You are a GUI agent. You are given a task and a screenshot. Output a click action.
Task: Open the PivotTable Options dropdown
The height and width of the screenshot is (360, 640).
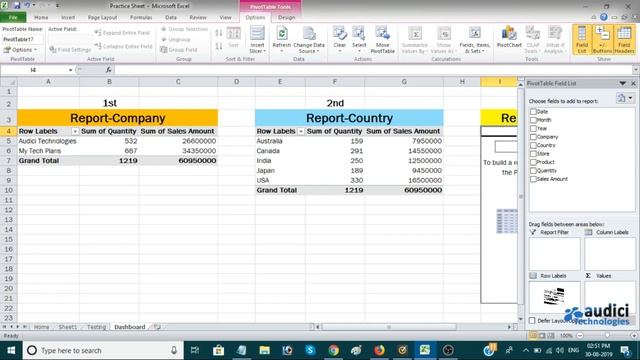pos(20,50)
